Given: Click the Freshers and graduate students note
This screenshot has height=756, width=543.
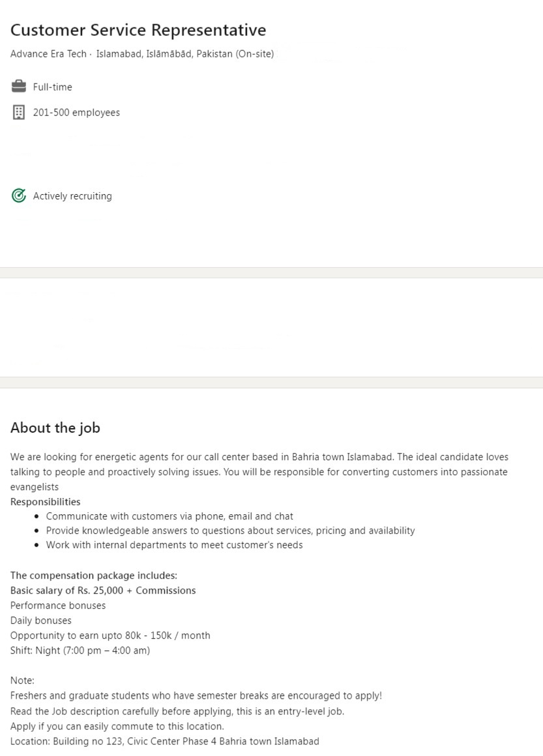Looking at the screenshot, I should (196, 695).
